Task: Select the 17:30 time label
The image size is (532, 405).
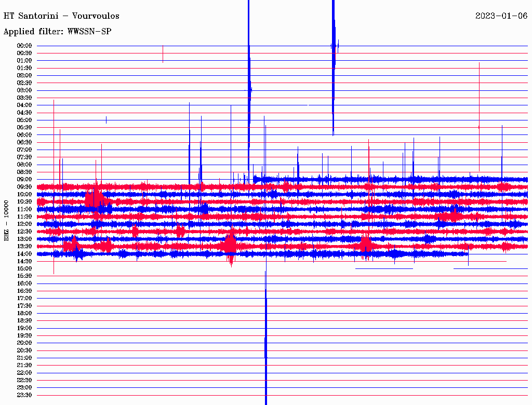Action: 24,306
